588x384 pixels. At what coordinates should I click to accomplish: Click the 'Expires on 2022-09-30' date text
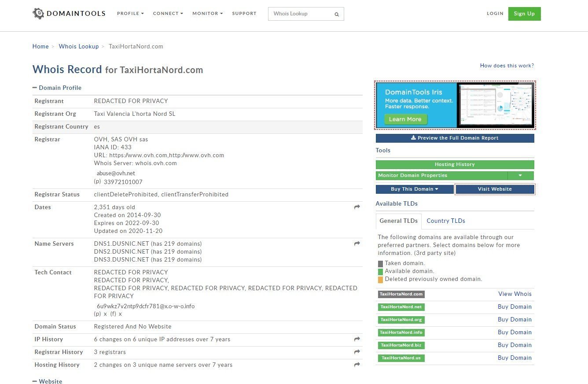tap(127, 223)
